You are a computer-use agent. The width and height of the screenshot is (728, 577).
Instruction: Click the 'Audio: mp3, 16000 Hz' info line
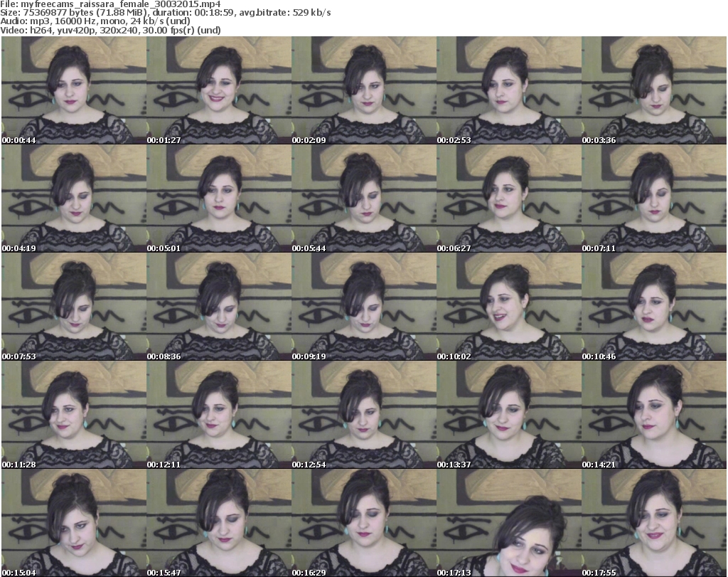pos(95,21)
